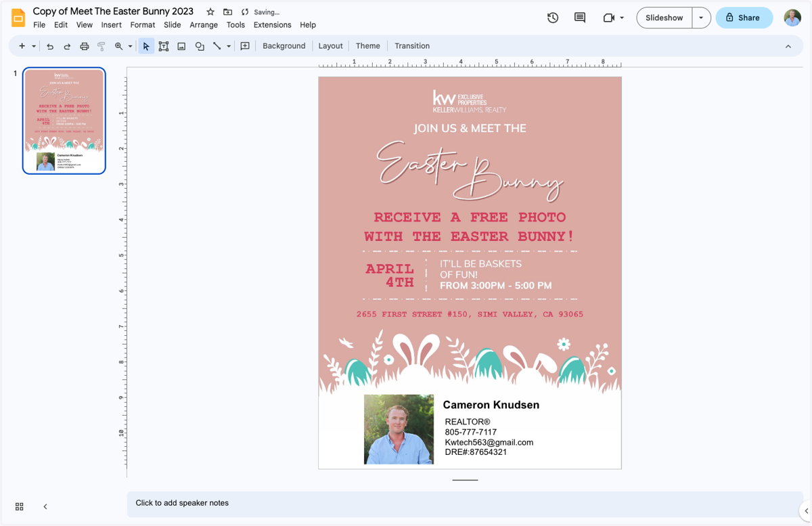Screen dimensions: 812x526
Task: Redo the last action
Action: point(67,46)
